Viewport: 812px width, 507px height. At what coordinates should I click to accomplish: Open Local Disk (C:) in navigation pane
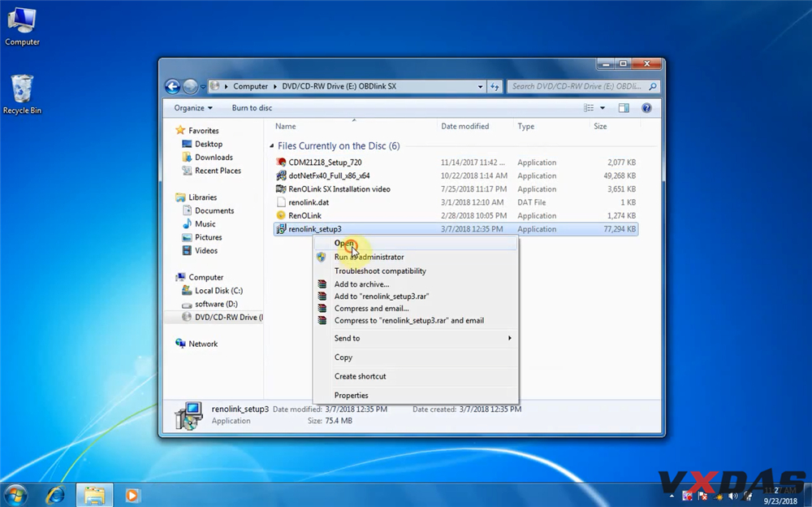(x=218, y=291)
